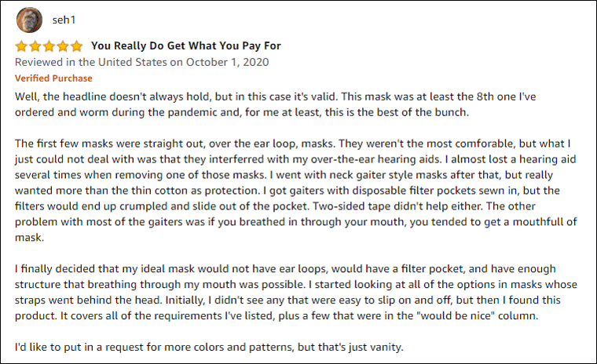The width and height of the screenshot is (597, 364).
Task: Click the second star in the rating
Action: point(35,45)
